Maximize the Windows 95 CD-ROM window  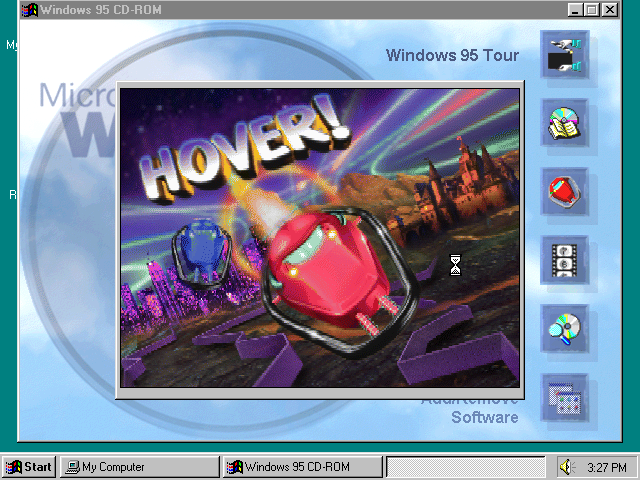(x=591, y=9)
